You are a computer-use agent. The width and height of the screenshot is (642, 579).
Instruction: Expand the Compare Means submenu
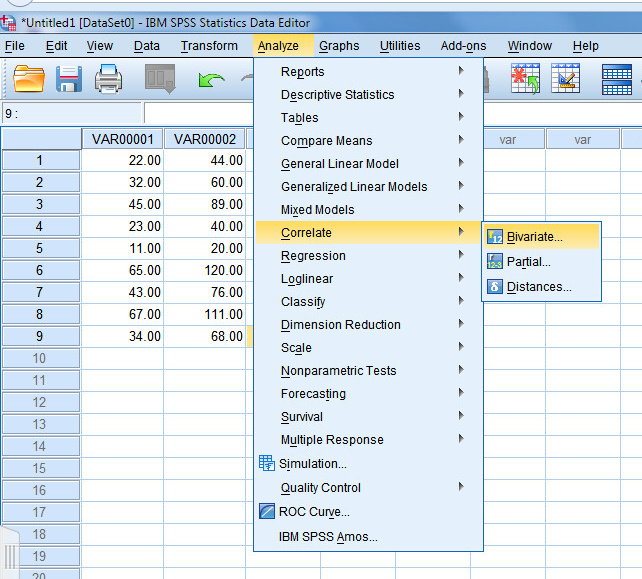(368, 140)
